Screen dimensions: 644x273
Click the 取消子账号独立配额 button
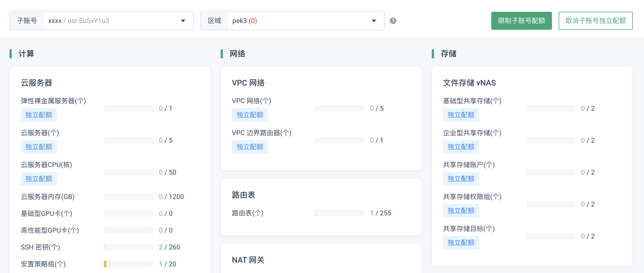click(x=595, y=21)
